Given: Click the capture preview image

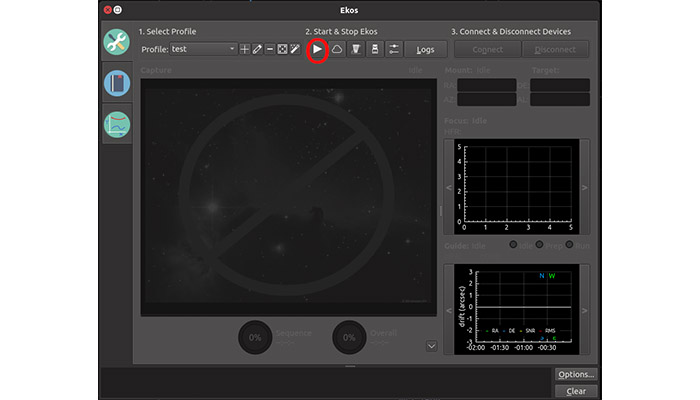Looking at the screenshot, I should click(x=288, y=197).
